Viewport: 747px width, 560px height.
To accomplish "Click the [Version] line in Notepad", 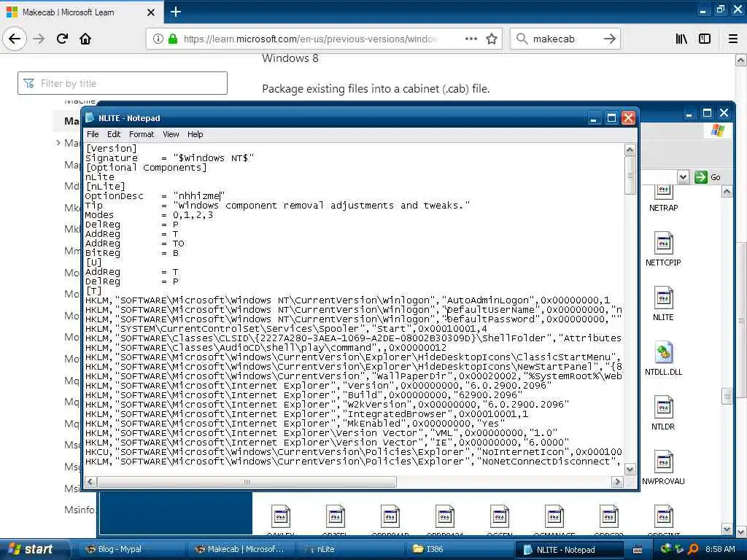I will (111, 149).
